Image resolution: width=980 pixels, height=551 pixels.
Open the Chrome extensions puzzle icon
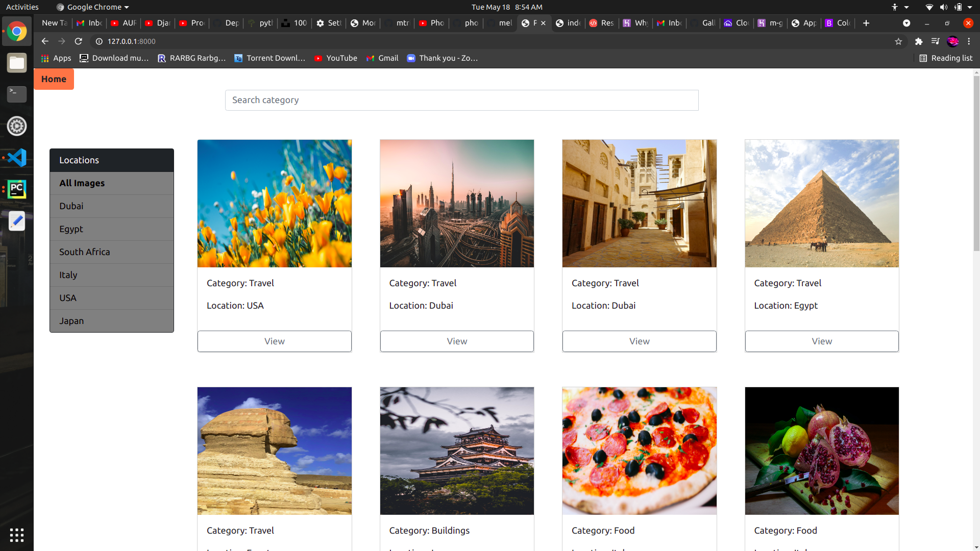[x=919, y=41]
